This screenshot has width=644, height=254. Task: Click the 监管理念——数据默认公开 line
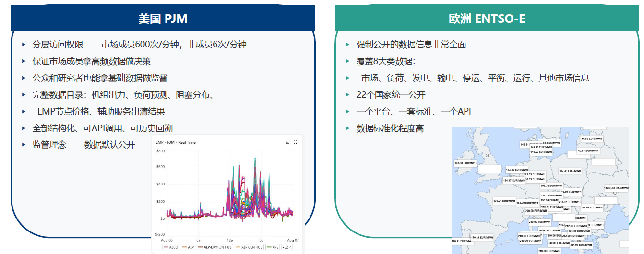tap(84, 145)
